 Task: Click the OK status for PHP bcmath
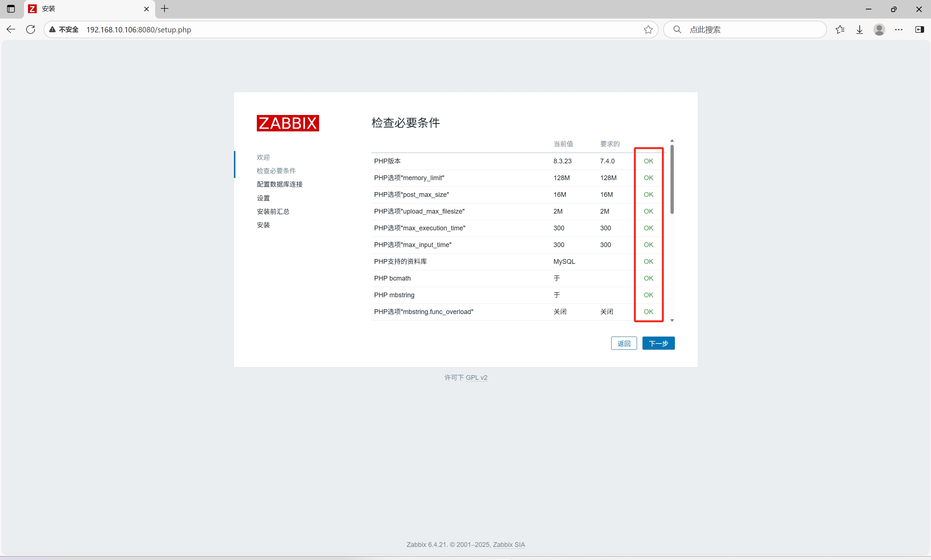(x=648, y=278)
